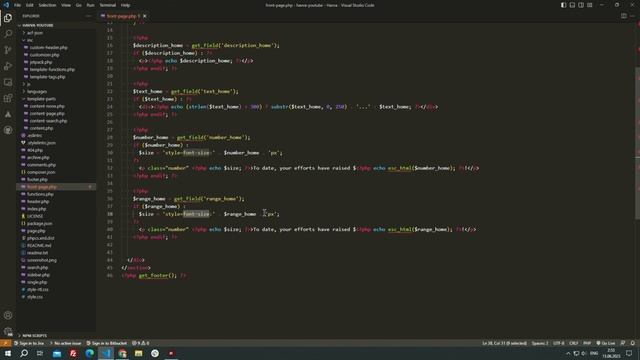Image resolution: width=640 pixels, height=360 pixels.
Task: Collapse the template-parts folder
Action: [x=41, y=99]
